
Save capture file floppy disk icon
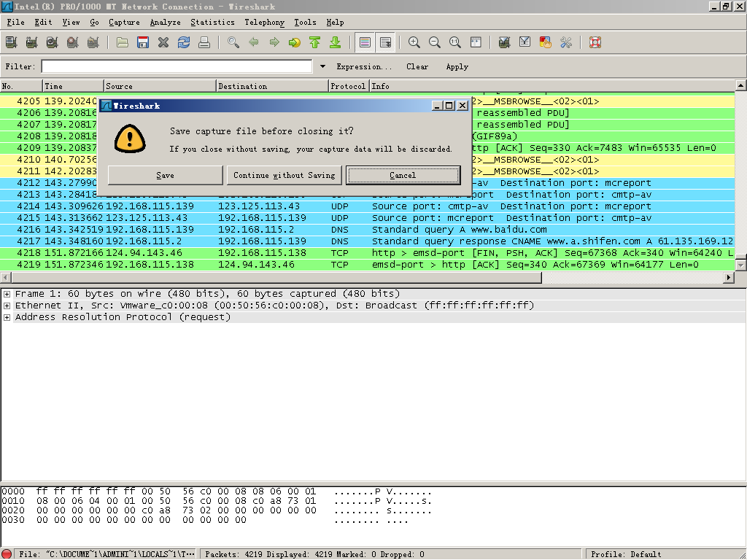[143, 42]
